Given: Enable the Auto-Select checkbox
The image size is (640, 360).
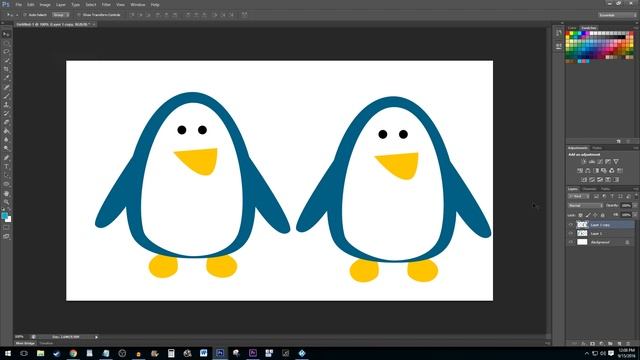Looking at the screenshot, I should click(25, 15).
